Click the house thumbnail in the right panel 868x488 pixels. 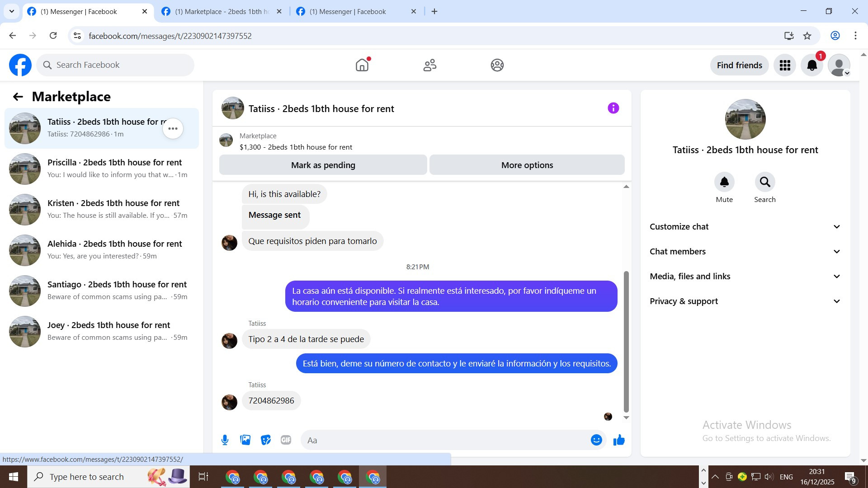[745, 119]
